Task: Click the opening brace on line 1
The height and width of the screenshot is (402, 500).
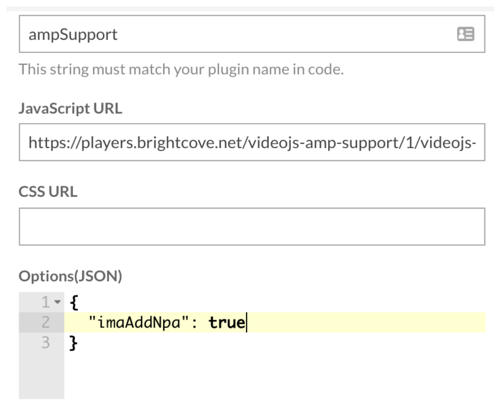Action: click(74, 302)
